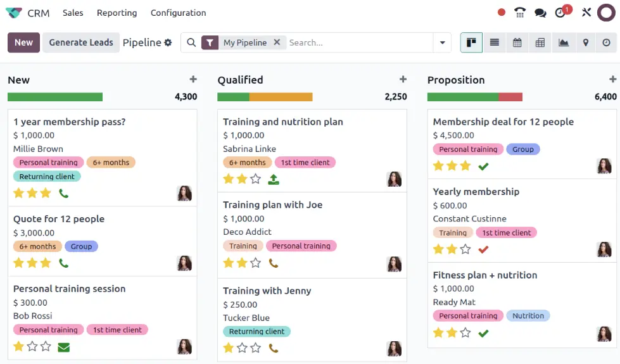Image resolution: width=620 pixels, height=364 pixels.
Task: Set third star on Training and nutrition plan
Action: point(256,179)
